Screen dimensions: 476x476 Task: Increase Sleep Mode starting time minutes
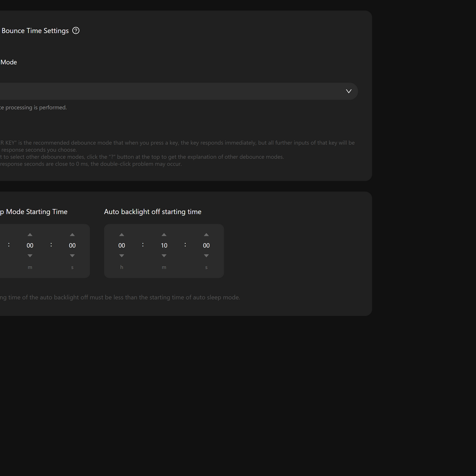[30, 235]
